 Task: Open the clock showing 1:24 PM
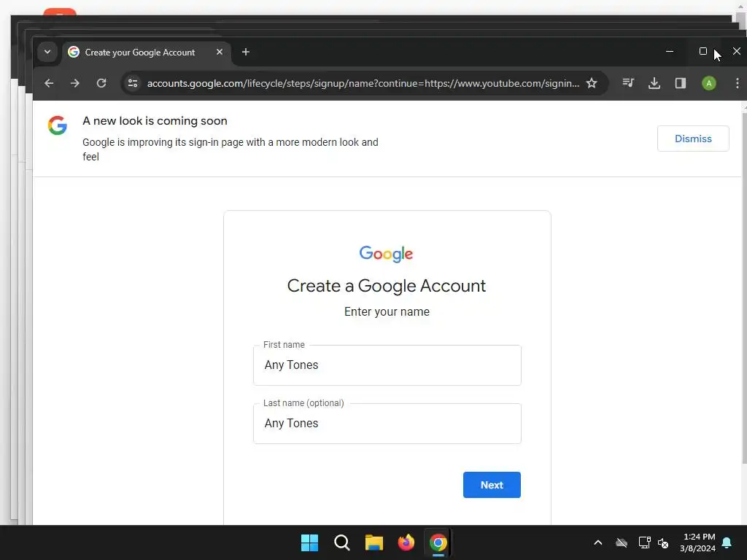(698, 542)
